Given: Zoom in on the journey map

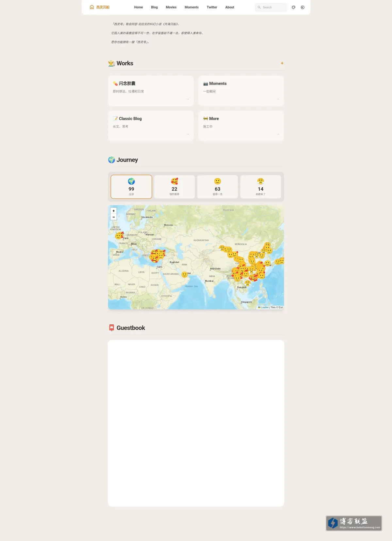Looking at the screenshot, I should [114, 211].
